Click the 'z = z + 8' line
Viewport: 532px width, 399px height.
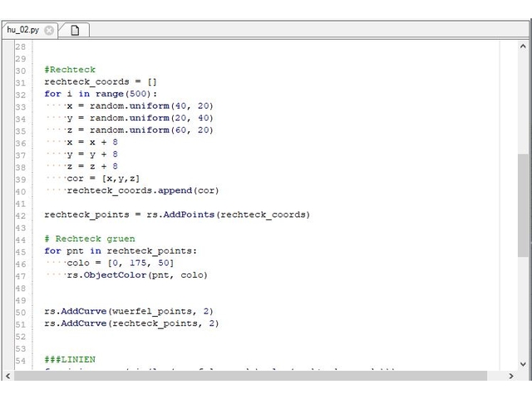point(92,166)
